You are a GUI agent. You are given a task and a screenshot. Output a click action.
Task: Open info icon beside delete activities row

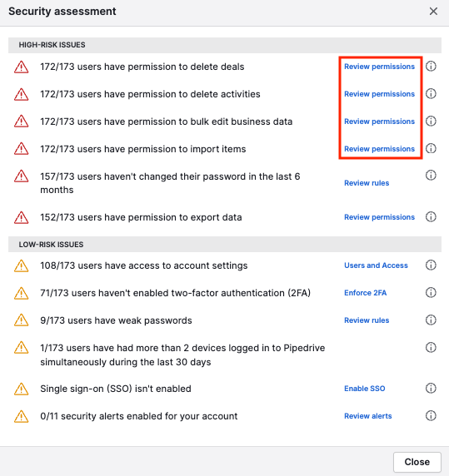(431, 94)
